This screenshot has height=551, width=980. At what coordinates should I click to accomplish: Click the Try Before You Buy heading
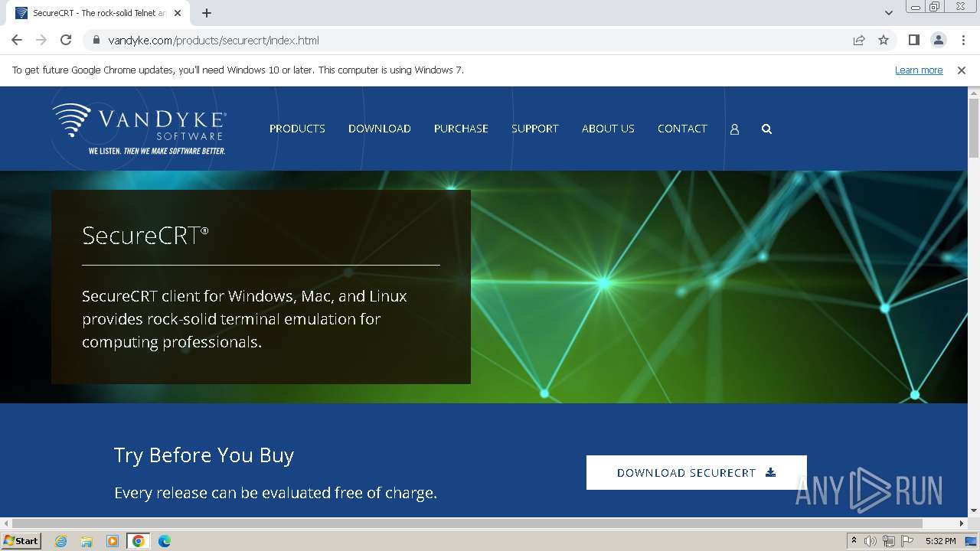click(204, 455)
